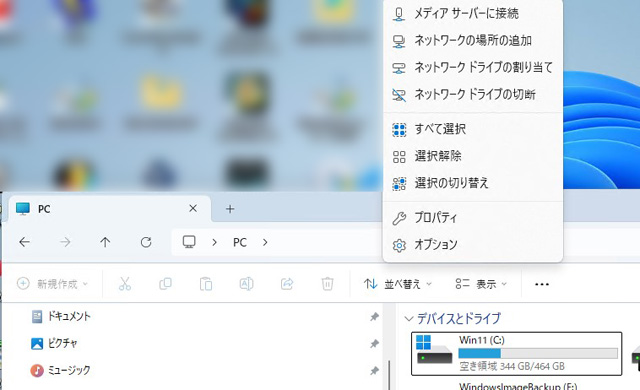
Task: Open the 表示 view dropdown
Action: (x=481, y=284)
